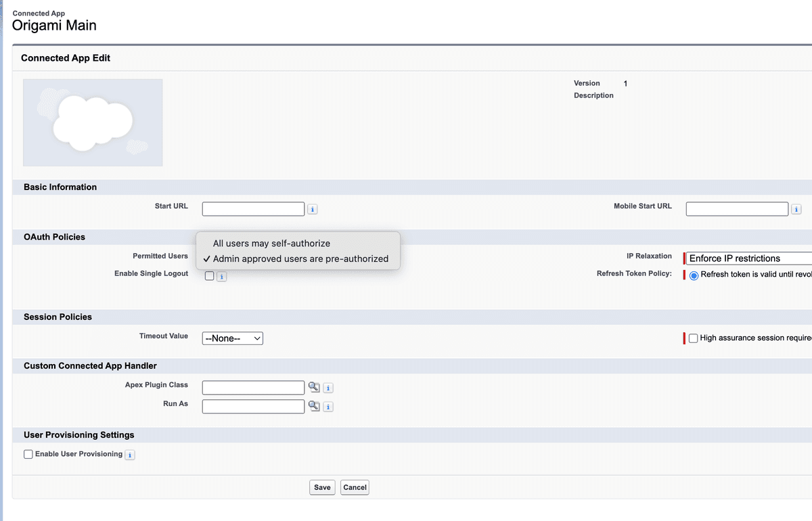Screen dimensions: 812x521
Task: Click the Cancel button
Action: point(355,487)
